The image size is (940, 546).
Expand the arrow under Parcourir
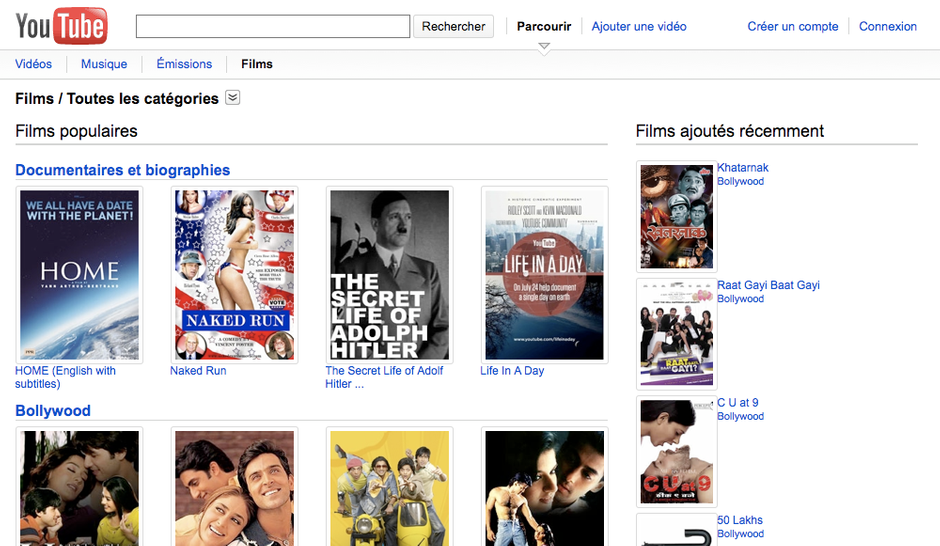[544, 47]
